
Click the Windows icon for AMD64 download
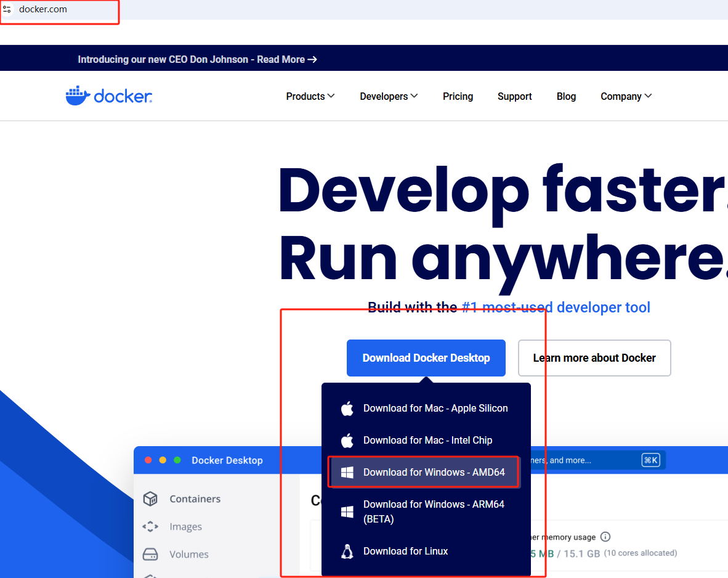coord(347,473)
